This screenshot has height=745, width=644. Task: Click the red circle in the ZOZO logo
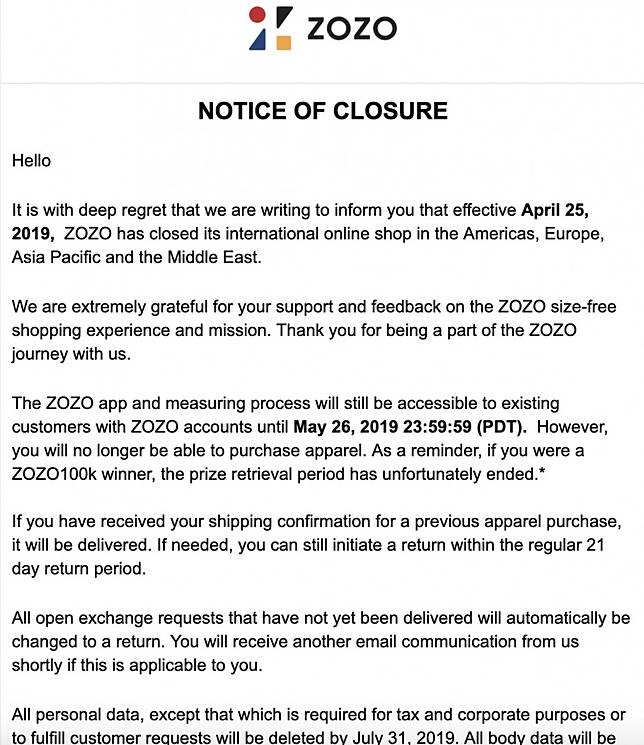click(x=256, y=15)
